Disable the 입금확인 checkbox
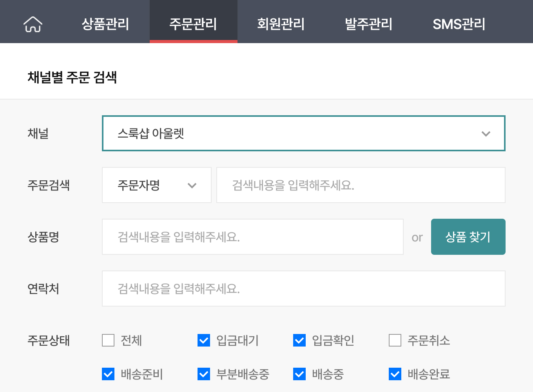Screen dimensions: 533x392 (x=299, y=341)
